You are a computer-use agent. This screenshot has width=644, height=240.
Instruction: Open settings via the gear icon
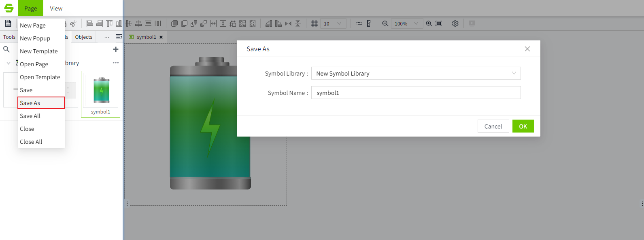(455, 23)
